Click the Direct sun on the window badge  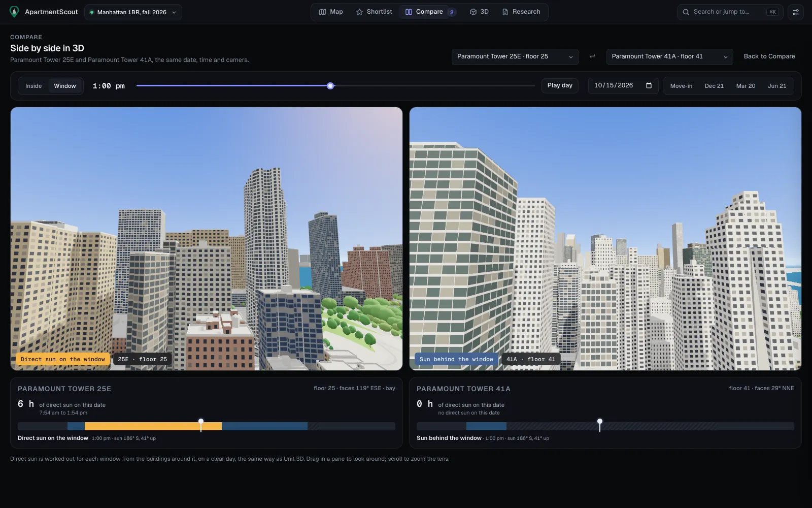(x=63, y=359)
